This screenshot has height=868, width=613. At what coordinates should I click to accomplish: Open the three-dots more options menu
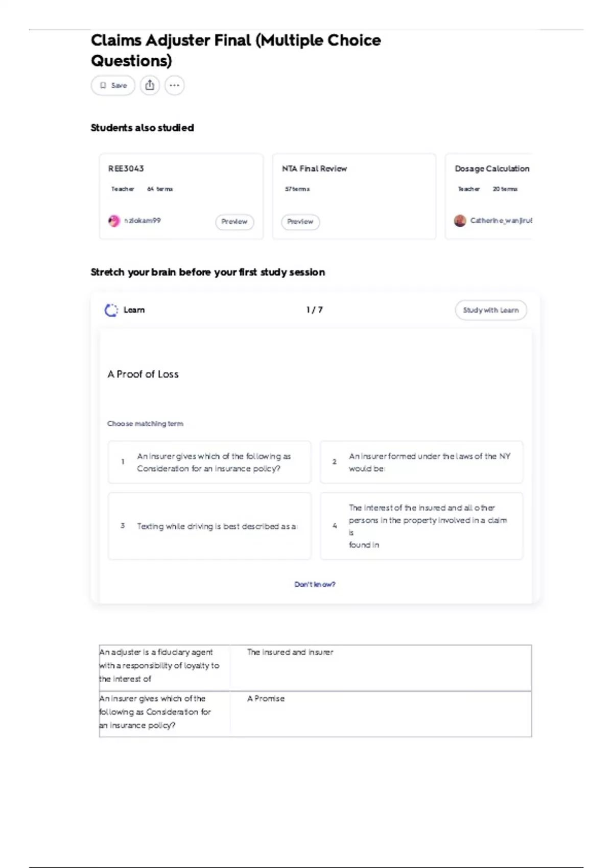coord(175,85)
